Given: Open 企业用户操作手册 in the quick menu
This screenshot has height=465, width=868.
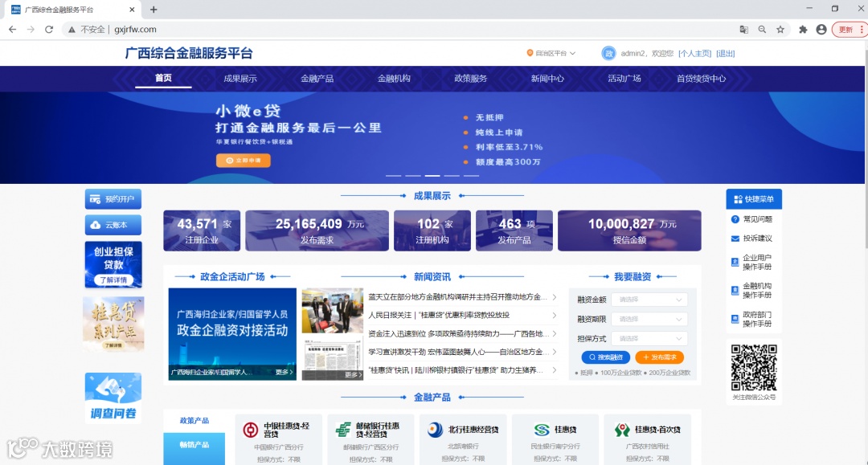Looking at the screenshot, I should 753,262.
